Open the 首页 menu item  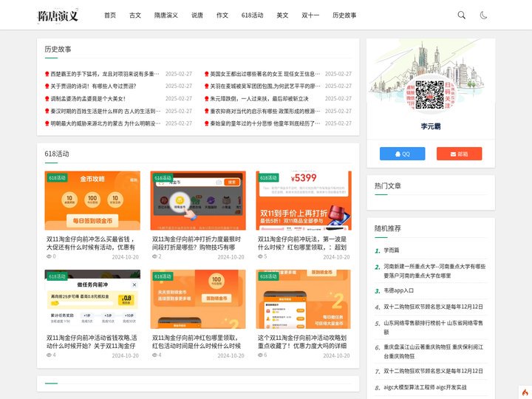(x=110, y=15)
